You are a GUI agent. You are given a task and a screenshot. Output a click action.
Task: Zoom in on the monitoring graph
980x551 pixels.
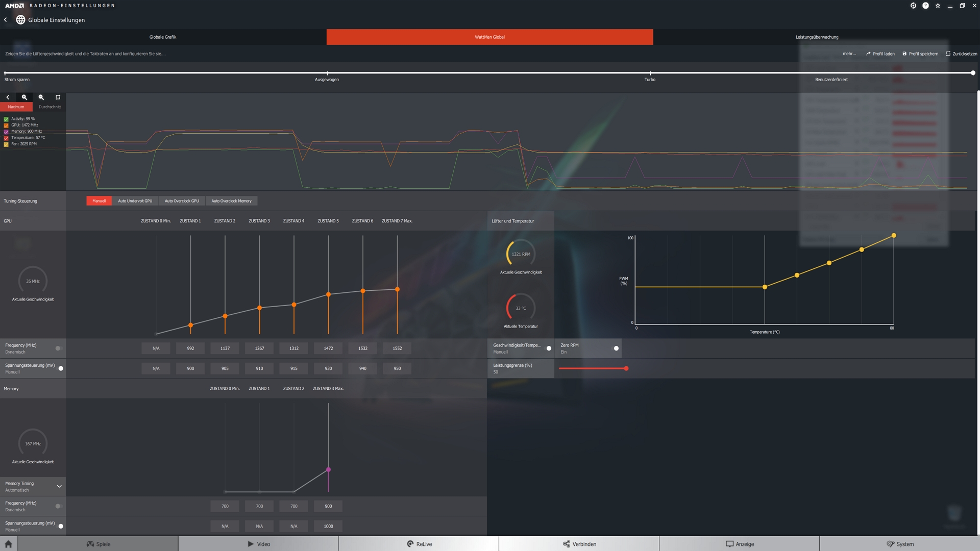click(x=24, y=97)
